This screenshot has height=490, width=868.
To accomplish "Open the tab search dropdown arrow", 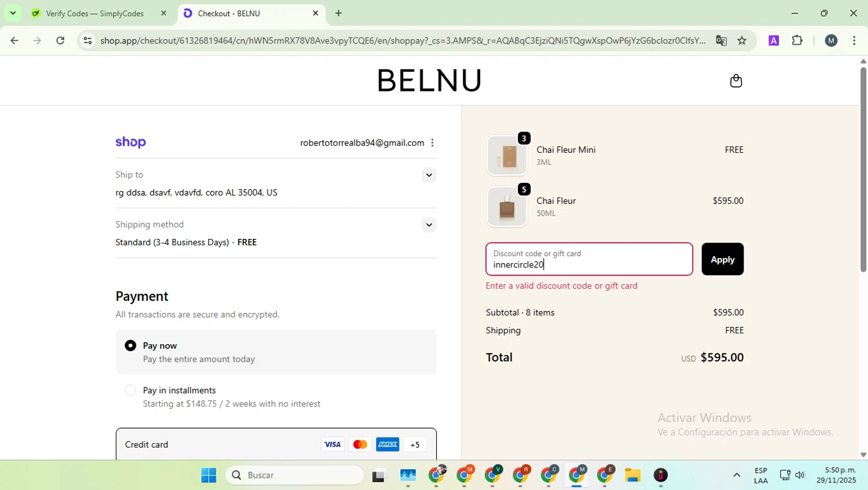I will [13, 13].
